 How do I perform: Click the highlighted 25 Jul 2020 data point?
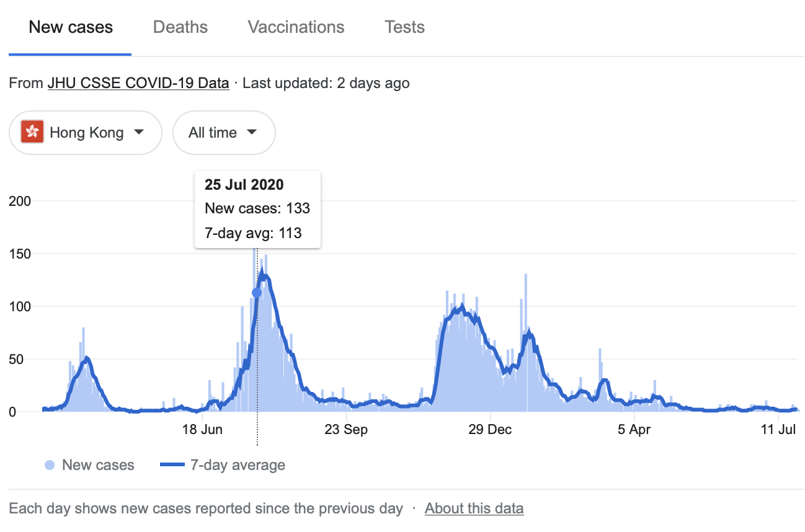[257, 293]
